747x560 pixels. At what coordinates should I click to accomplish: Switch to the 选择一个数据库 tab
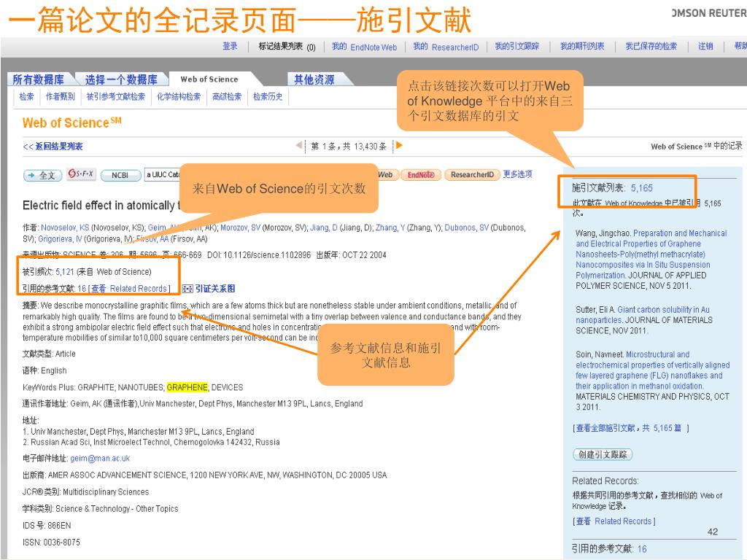pyautogui.click(x=121, y=79)
